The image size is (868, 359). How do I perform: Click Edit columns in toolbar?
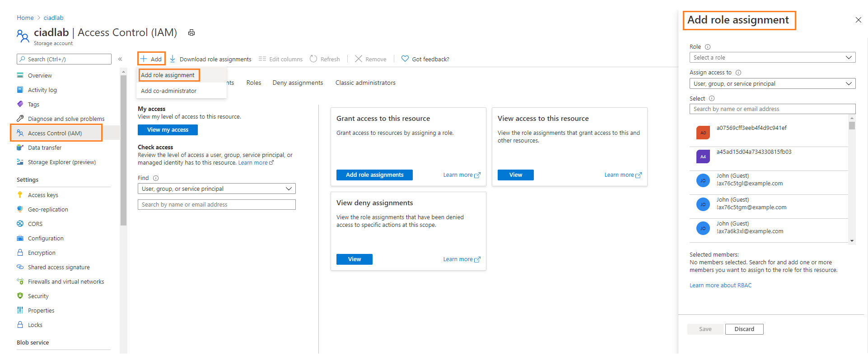pos(280,59)
